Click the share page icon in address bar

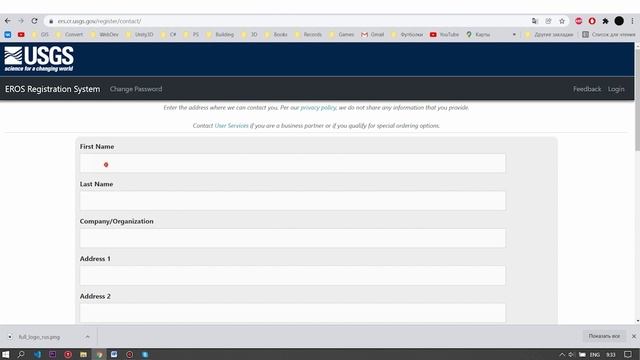[x=548, y=21]
